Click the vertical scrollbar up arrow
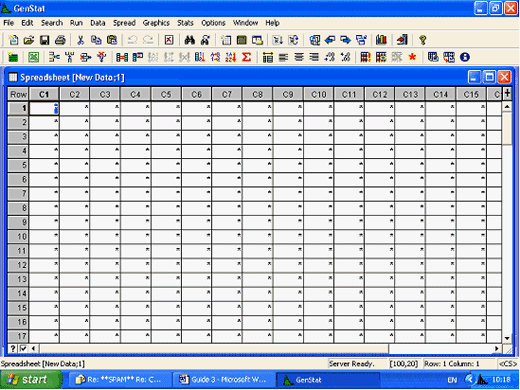 pos(507,107)
